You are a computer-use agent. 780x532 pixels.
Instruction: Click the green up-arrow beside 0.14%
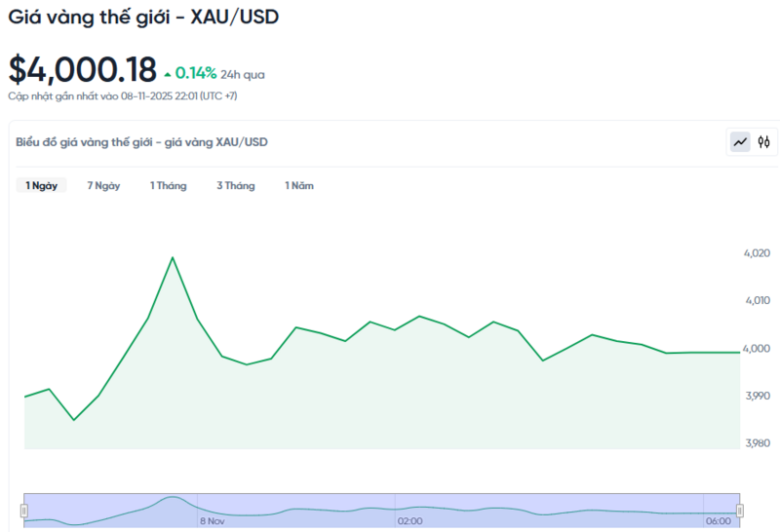pos(168,73)
